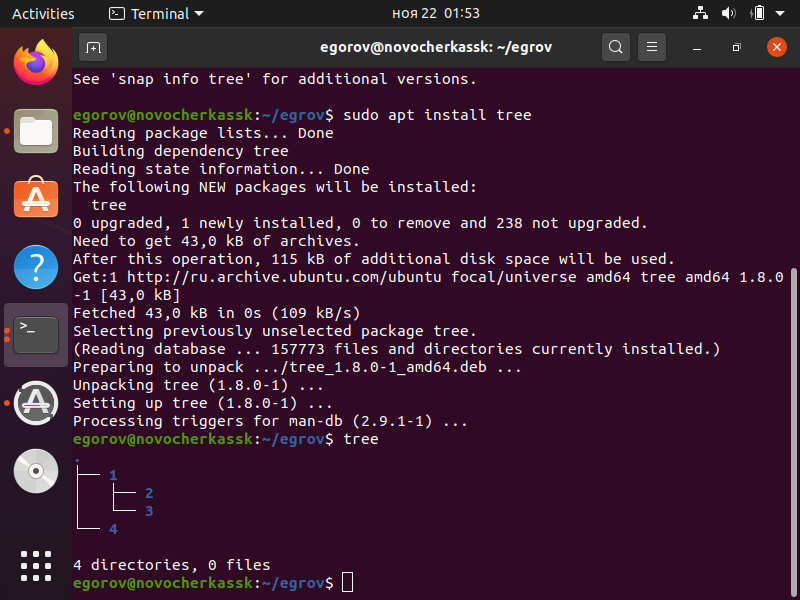The height and width of the screenshot is (600, 800).
Task: Click the terminal command prompt cursor
Action: (x=347, y=582)
